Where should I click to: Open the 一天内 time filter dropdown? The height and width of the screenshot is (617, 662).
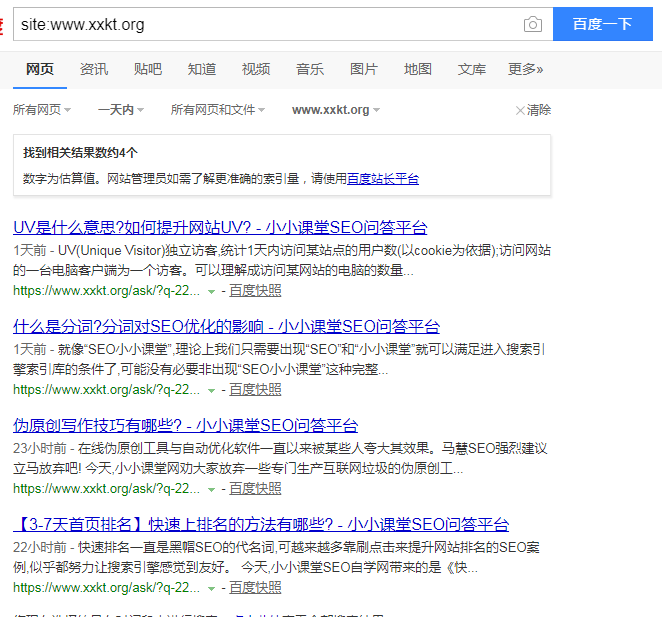click(x=121, y=110)
